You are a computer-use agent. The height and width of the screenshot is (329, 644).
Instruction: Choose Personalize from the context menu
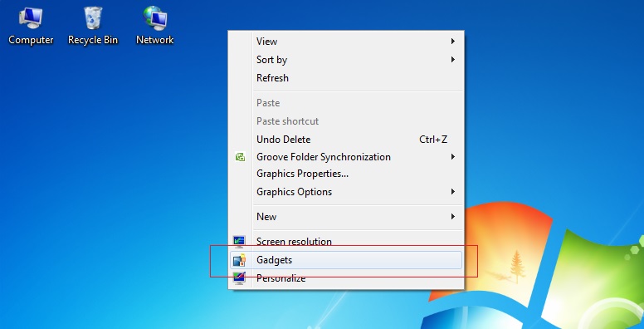point(346,278)
